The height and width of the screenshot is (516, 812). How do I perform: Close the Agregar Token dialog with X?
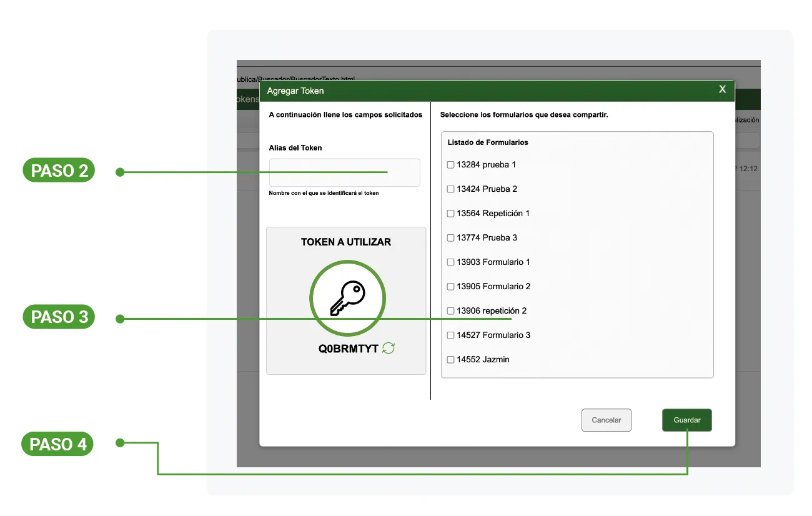pyautogui.click(x=723, y=90)
